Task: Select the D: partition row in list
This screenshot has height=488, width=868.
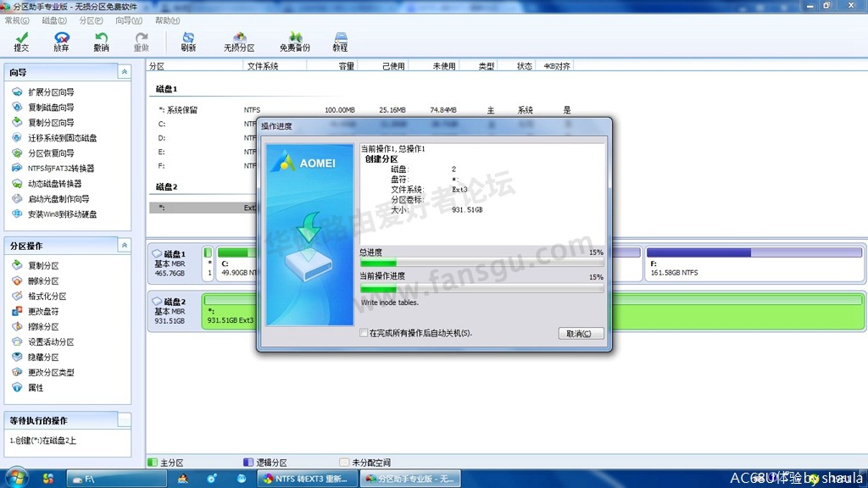Action: tap(203, 138)
